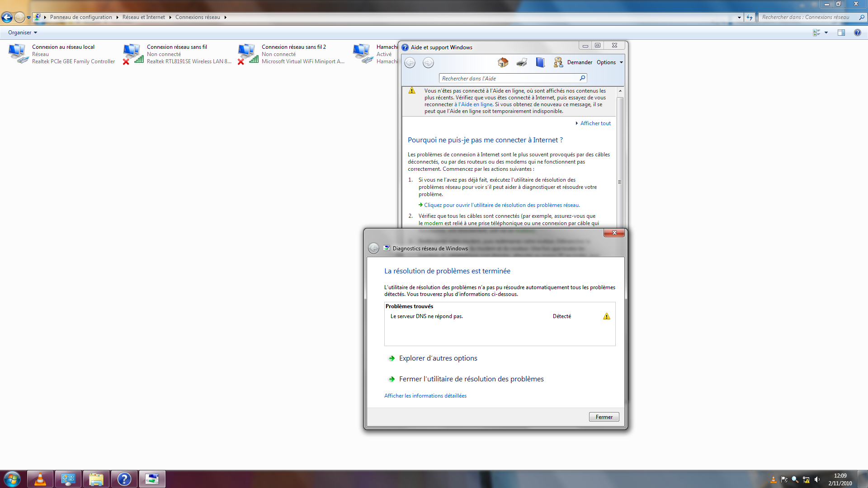Open Browse Help blue book icon
Viewport: 868px width, 488px height.
tap(540, 62)
